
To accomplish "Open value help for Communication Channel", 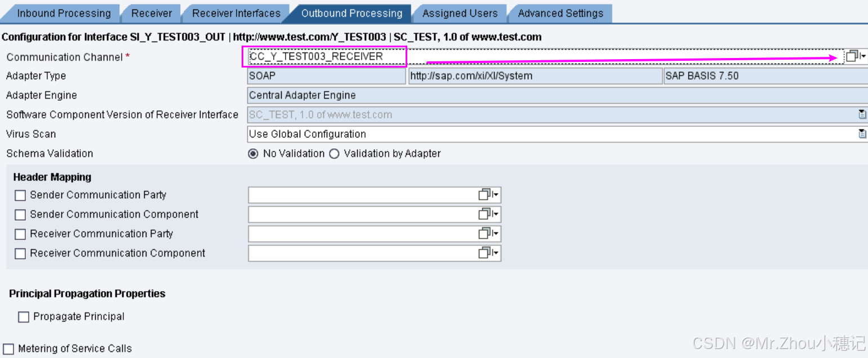I will point(852,56).
